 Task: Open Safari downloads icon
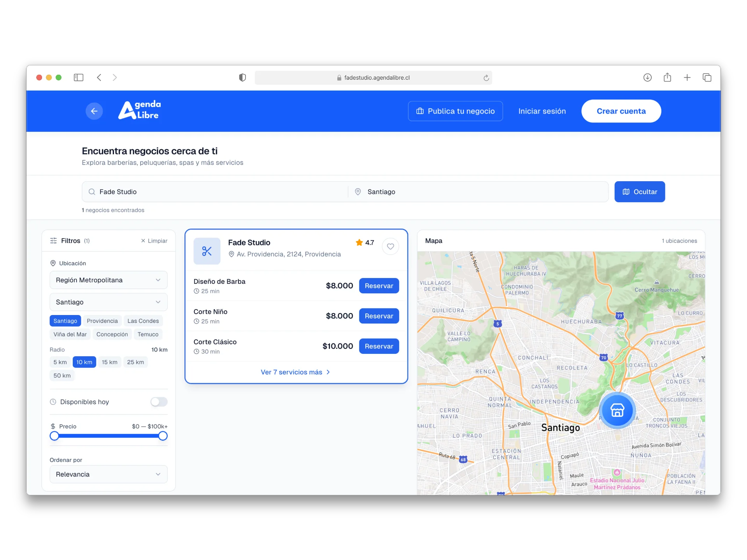[647, 77]
